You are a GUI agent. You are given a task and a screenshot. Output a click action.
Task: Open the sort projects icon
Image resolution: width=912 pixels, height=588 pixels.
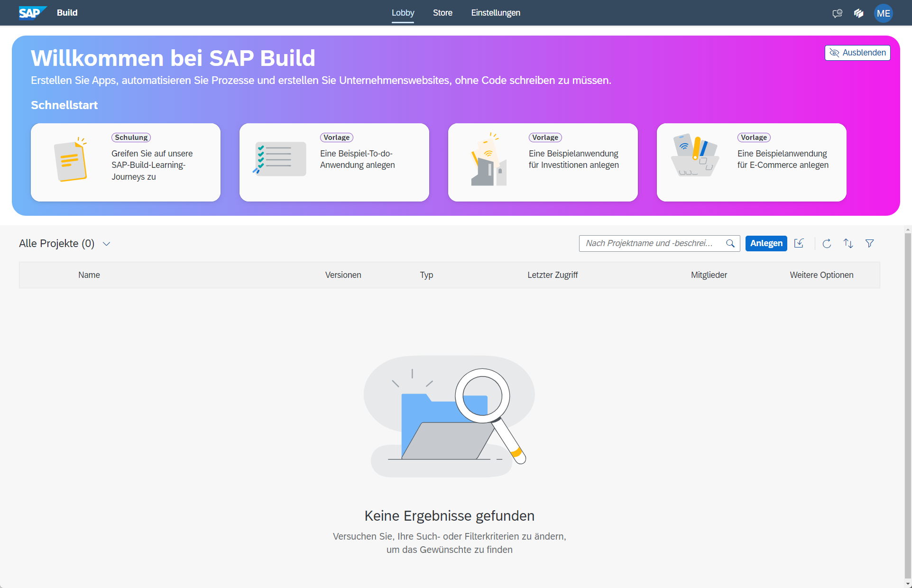click(848, 243)
